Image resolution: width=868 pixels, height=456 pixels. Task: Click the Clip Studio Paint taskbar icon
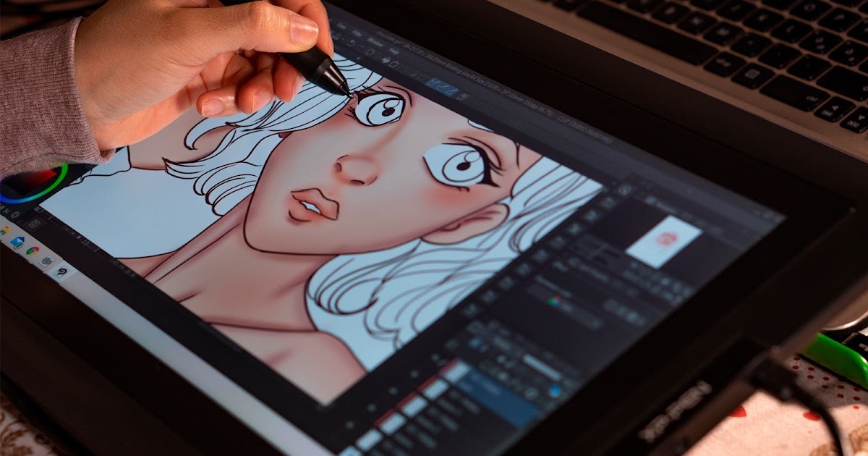click(61, 271)
